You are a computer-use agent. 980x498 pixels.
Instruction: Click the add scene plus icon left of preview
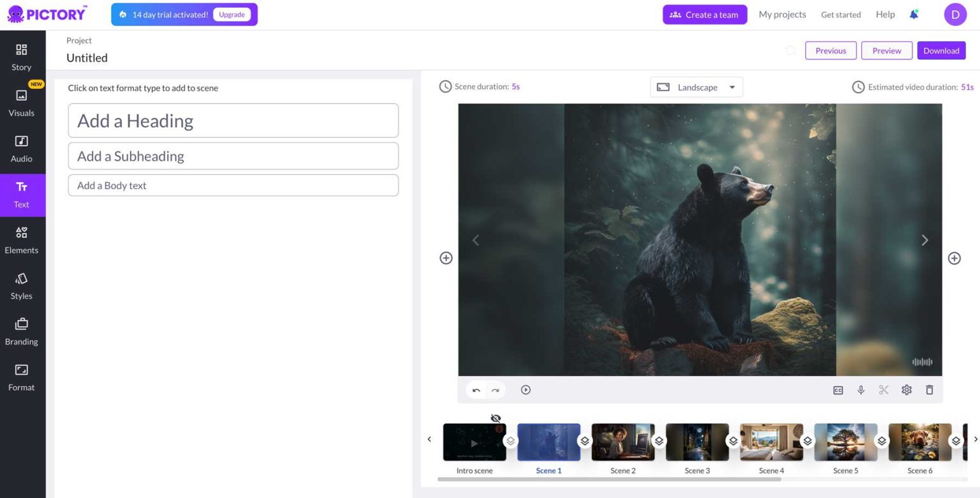pos(446,258)
